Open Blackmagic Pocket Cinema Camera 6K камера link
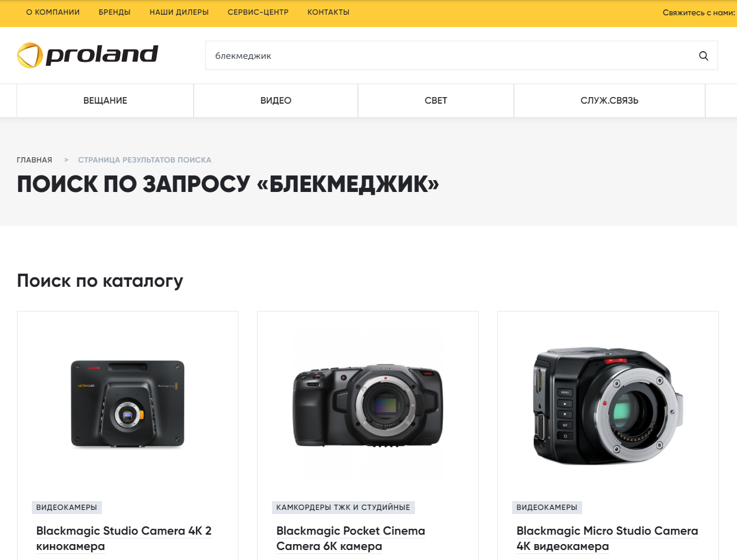Screen dimensions: 737x560 (351, 539)
